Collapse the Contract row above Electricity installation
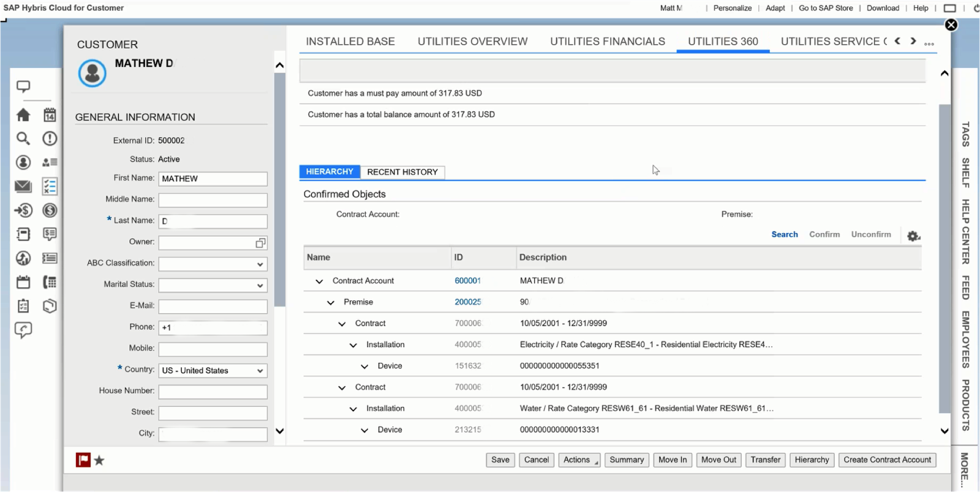This screenshot has height=492, width=980. click(342, 324)
